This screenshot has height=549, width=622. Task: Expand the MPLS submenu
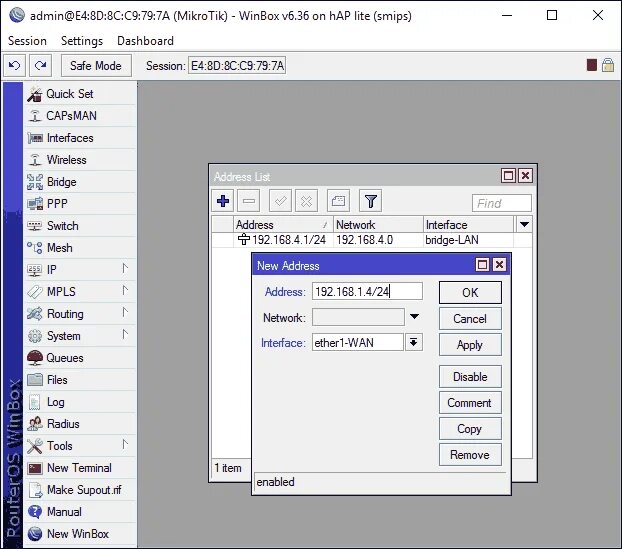click(x=79, y=292)
